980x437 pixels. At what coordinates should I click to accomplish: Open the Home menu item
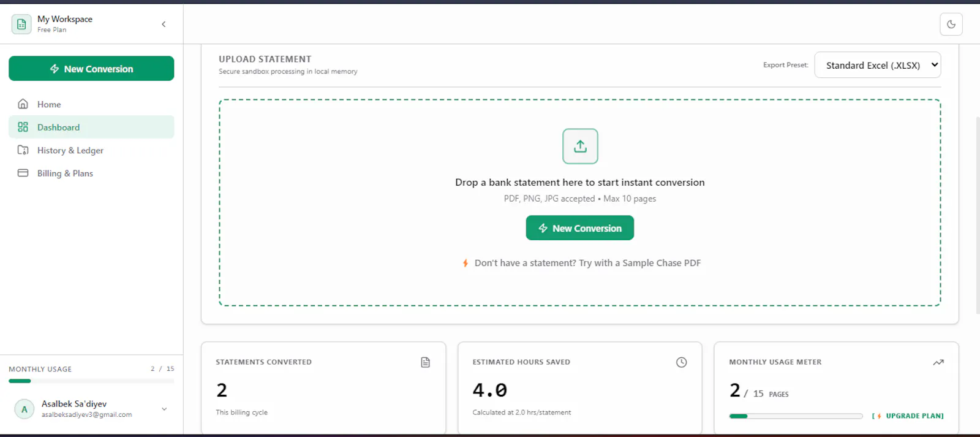[91, 104]
